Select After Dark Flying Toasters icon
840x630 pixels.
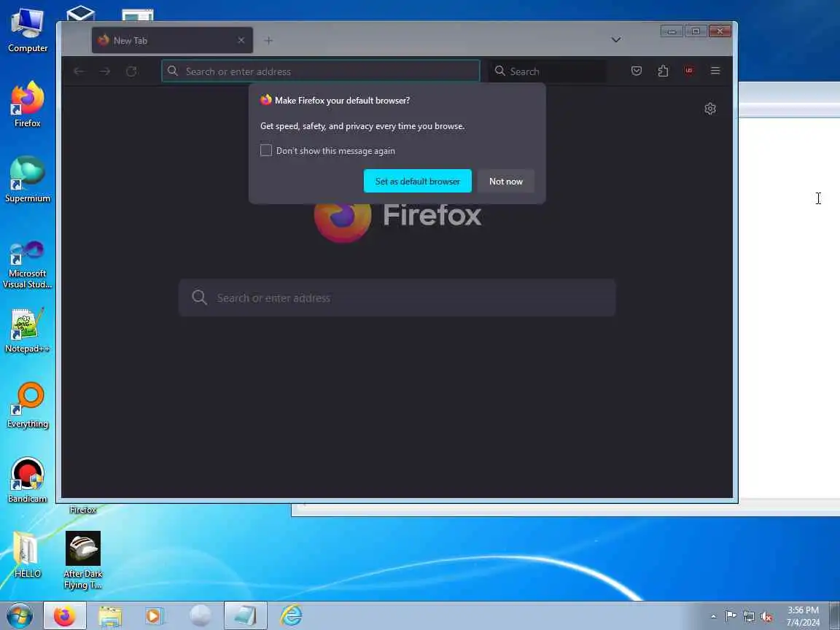(x=83, y=560)
